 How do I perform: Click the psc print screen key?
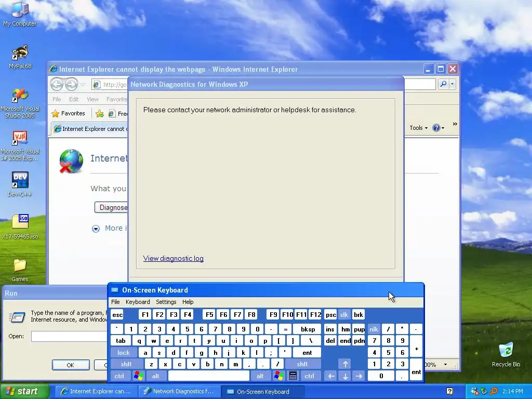(x=330, y=314)
